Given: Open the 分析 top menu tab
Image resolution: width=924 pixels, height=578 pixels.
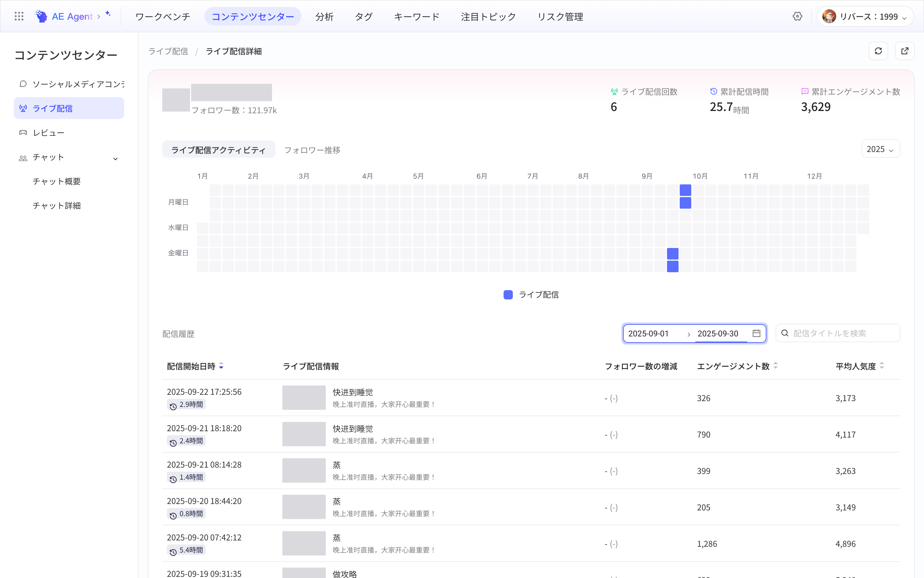Looking at the screenshot, I should coord(325,16).
